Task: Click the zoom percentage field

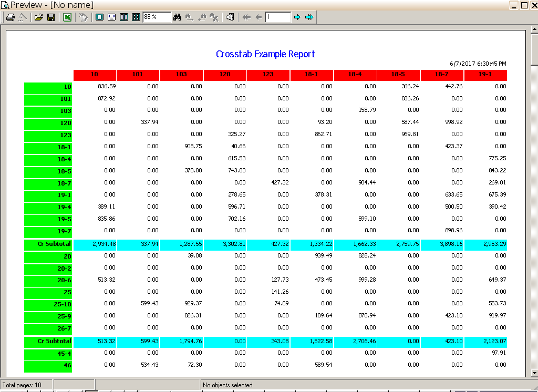Action: click(157, 17)
